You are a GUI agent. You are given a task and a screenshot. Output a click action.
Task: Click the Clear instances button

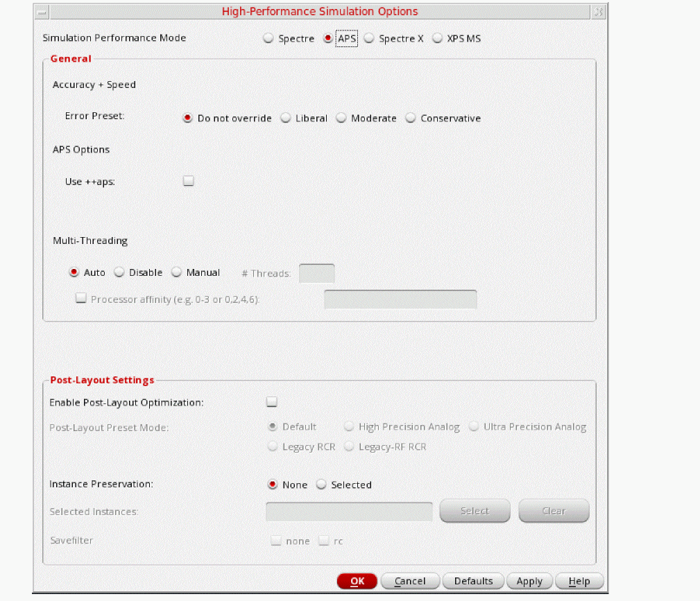(x=554, y=511)
